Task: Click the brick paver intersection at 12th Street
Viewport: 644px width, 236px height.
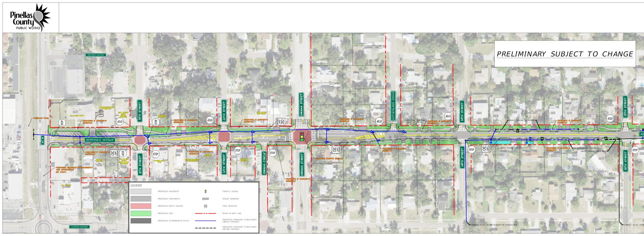Action: [x=224, y=137]
